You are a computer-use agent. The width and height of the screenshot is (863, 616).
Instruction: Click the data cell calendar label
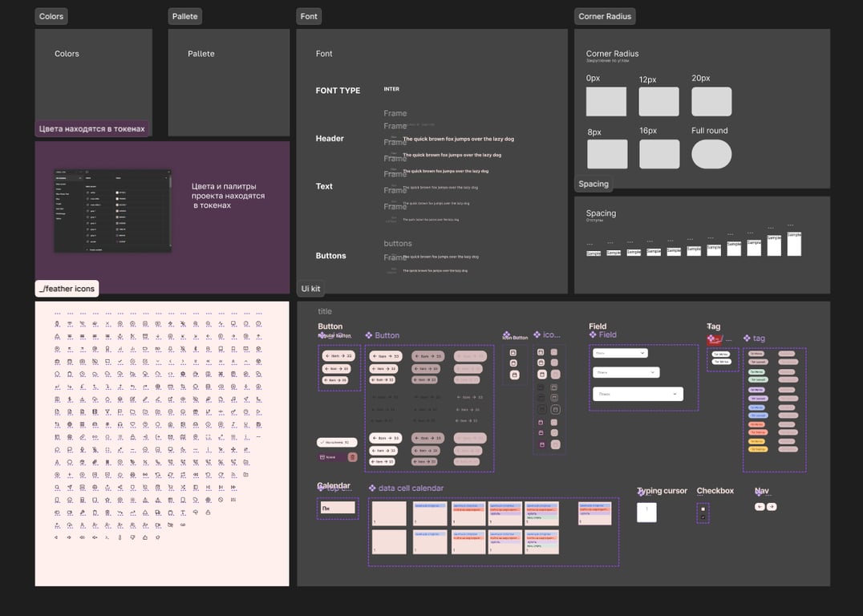click(x=411, y=488)
